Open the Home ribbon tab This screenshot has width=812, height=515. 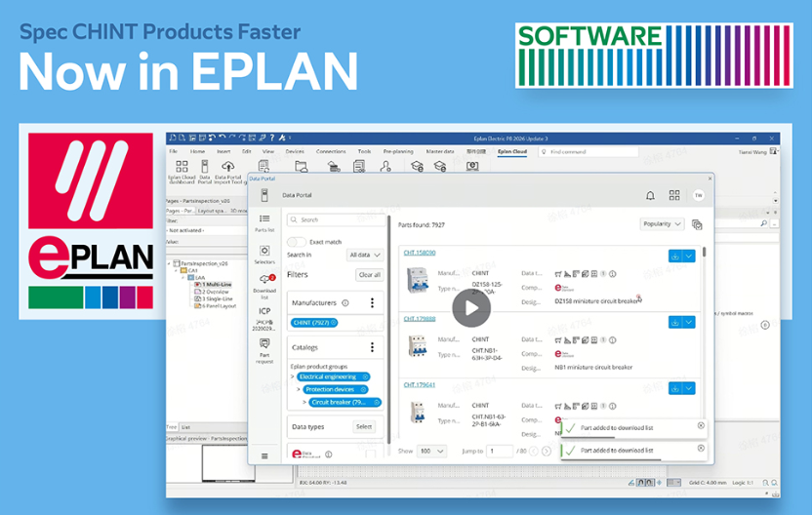click(x=197, y=151)
